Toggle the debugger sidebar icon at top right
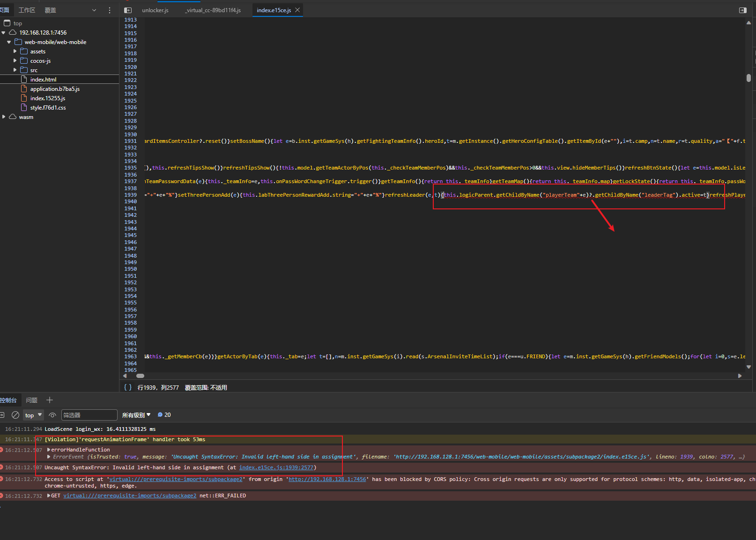The image size is (756, 540). [742, 10]
